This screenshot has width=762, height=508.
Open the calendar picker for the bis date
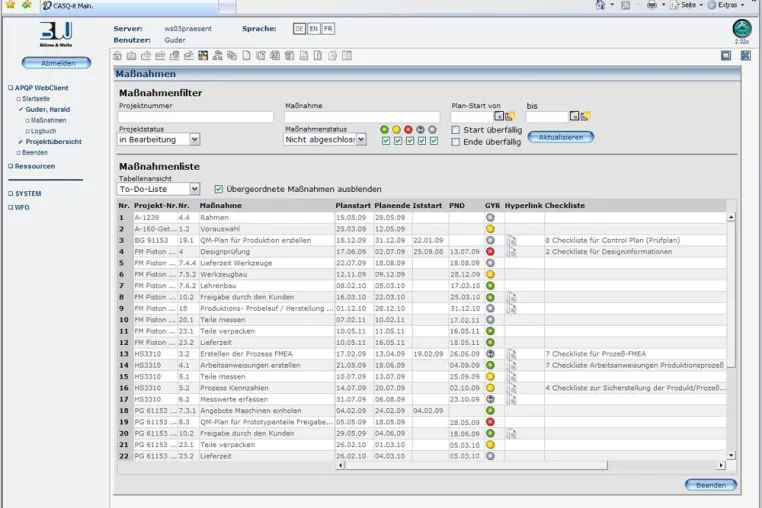[574, 116]
